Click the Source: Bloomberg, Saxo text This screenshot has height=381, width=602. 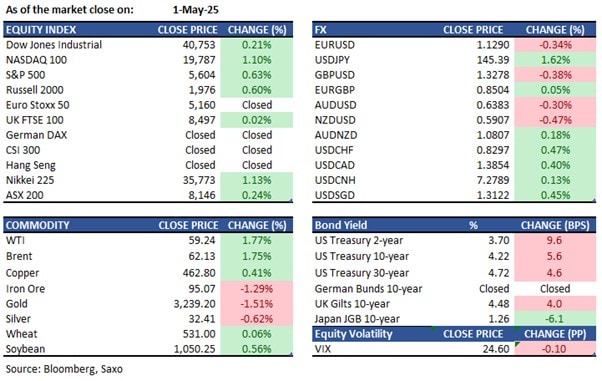[x=64, y=369]
